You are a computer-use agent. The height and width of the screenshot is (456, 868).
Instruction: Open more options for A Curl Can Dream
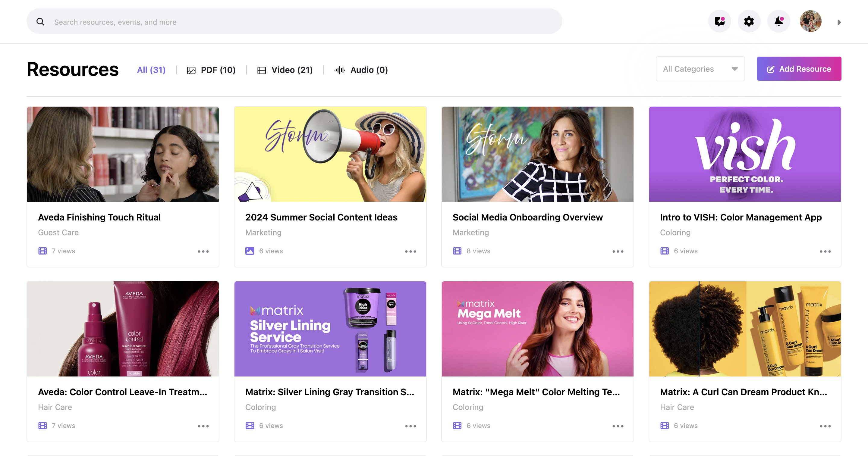click(825, 426)
